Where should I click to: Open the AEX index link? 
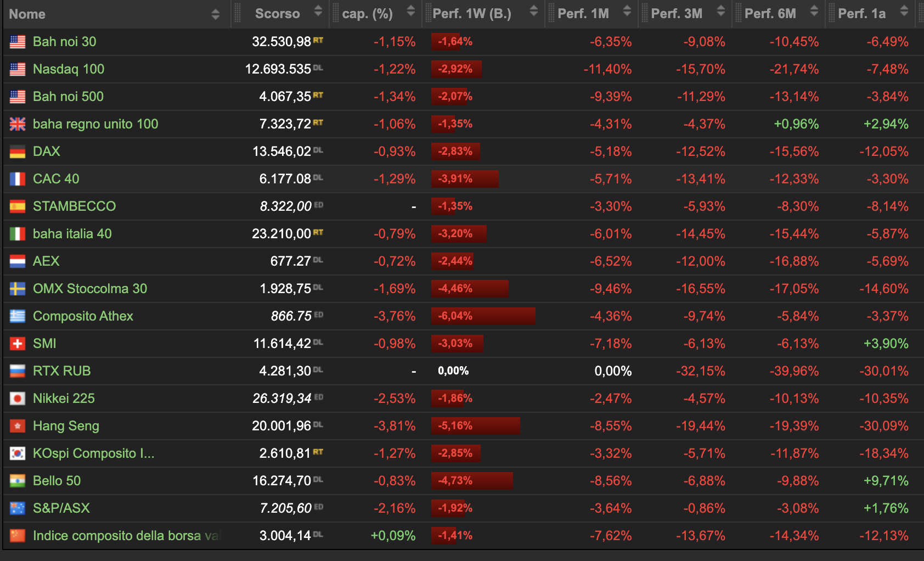(x=46, y=261)
